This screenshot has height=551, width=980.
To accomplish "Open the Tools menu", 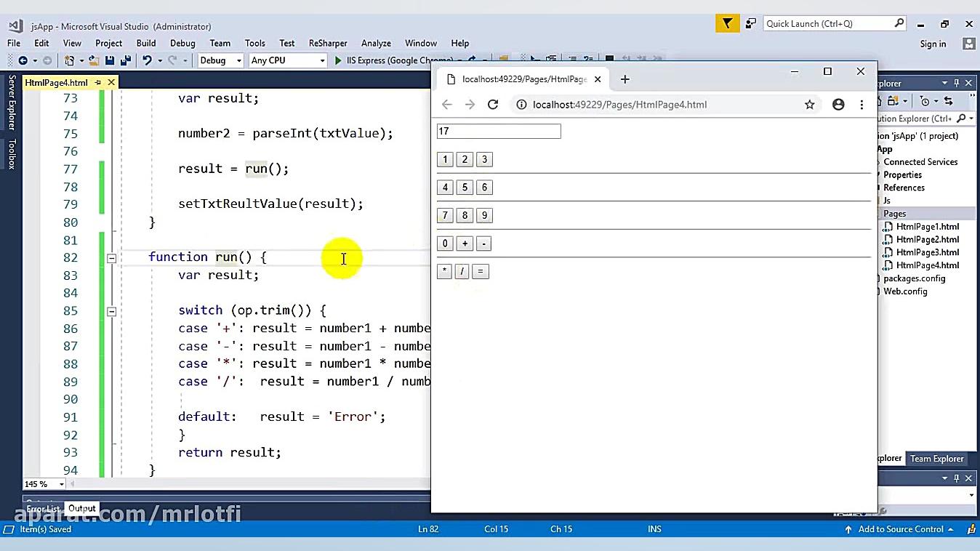I will [254, 43].
